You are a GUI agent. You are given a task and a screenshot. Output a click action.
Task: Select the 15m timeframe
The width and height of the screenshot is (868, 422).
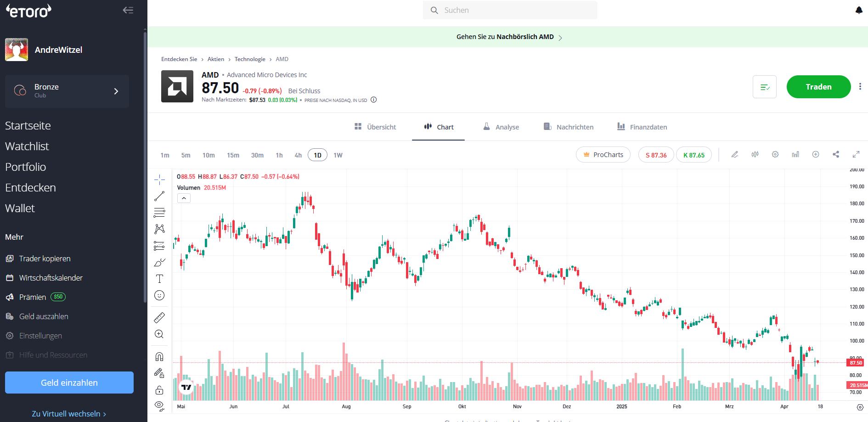click(x=233, y=155)
